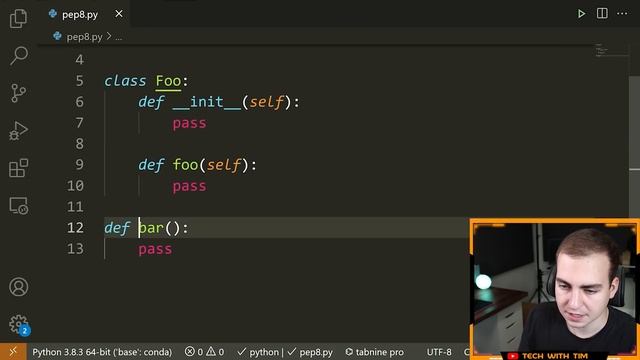The image size is (640, 360).
Task: Change the UTF-8 file encoding
Action: [x=439, y=352]
